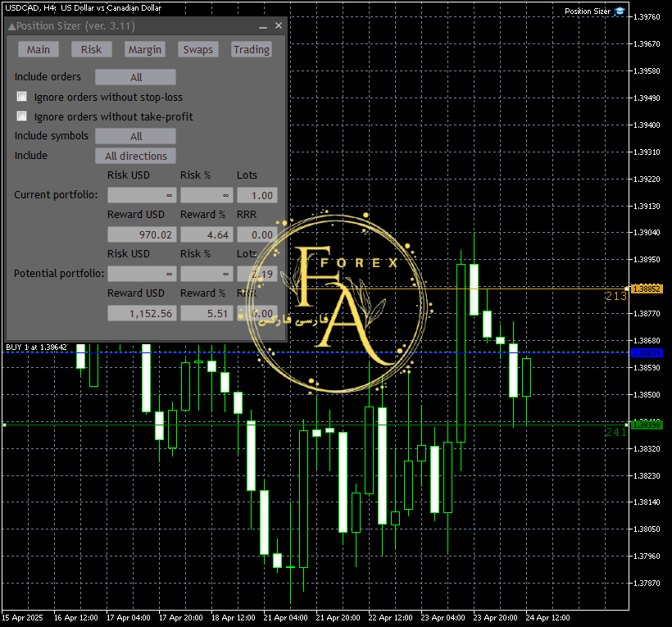Screen dimensions: 672x627
Task: Select the blue entry price label 1.38639
Action: [647, 352]
